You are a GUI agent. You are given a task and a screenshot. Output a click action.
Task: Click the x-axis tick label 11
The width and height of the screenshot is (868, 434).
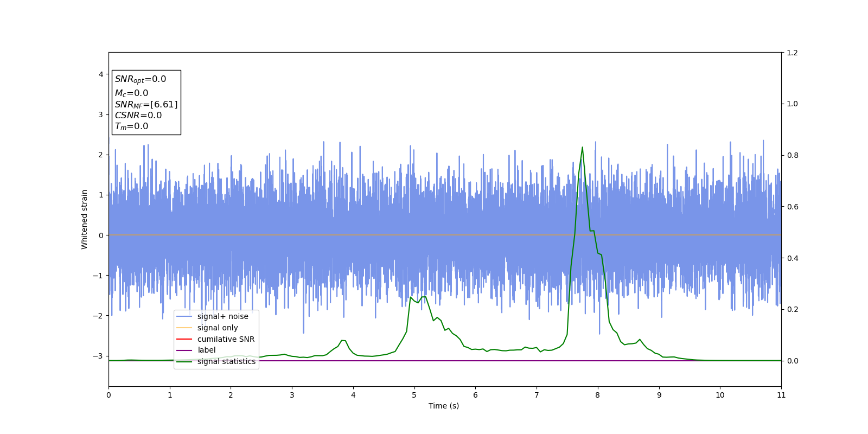(781, 395)
